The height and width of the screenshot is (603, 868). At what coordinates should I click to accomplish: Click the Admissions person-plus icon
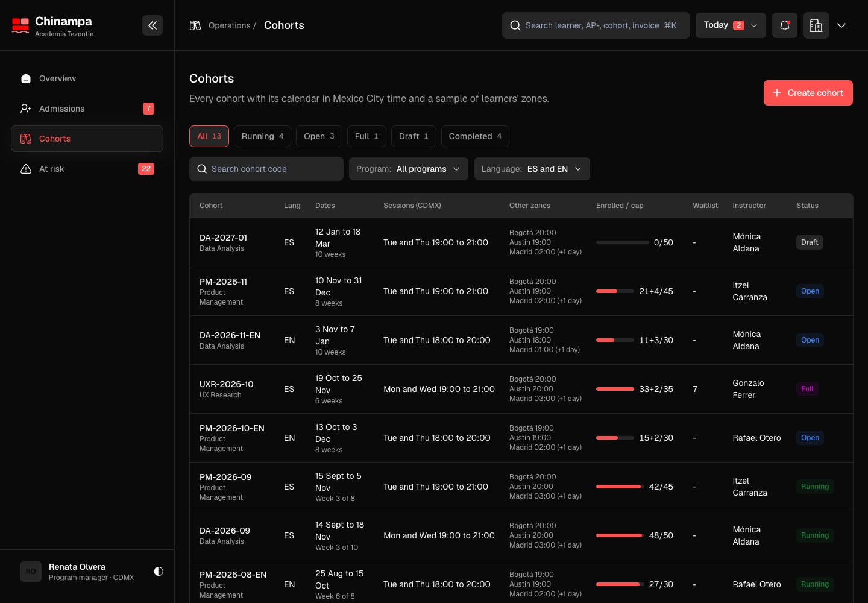[26, 109]
